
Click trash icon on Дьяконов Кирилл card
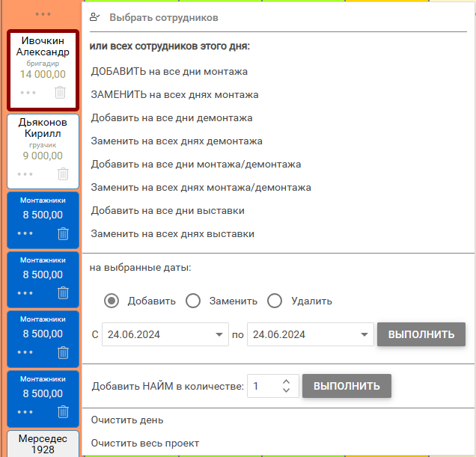coord(63,174)
